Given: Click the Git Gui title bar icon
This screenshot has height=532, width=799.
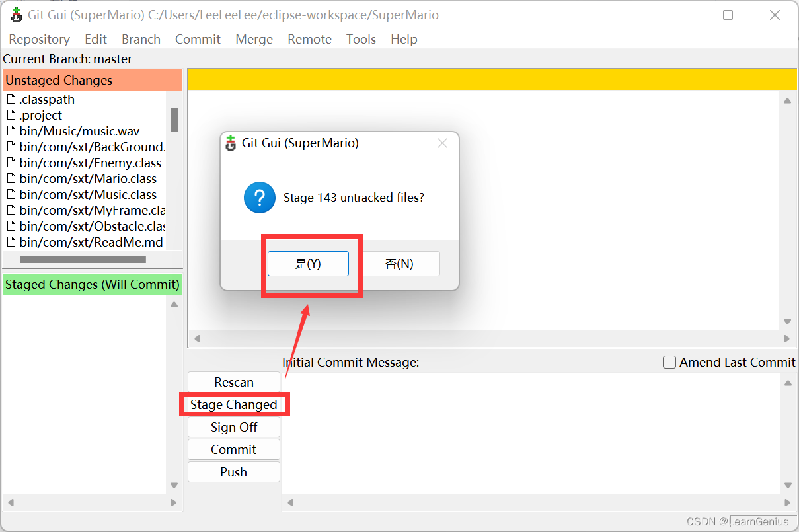Looking at the screenshot, I should click(17, 15).
